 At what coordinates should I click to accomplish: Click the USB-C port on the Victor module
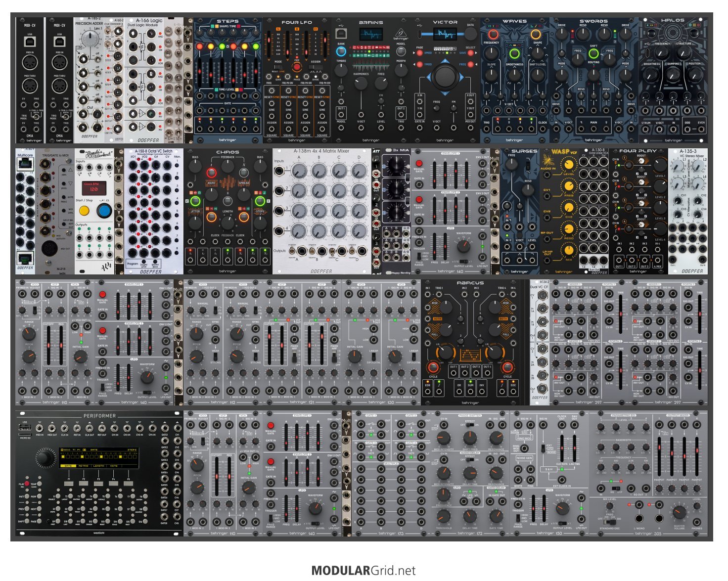tap(420, 34)
